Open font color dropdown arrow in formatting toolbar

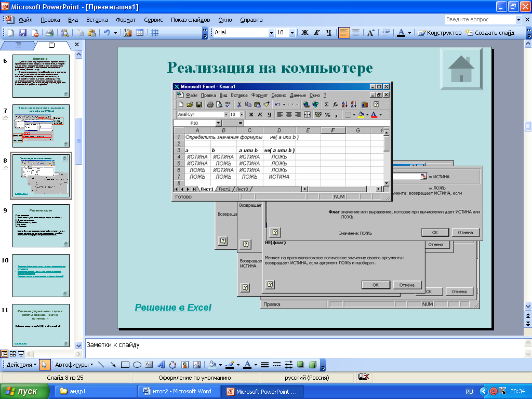[x=409, y=33]
